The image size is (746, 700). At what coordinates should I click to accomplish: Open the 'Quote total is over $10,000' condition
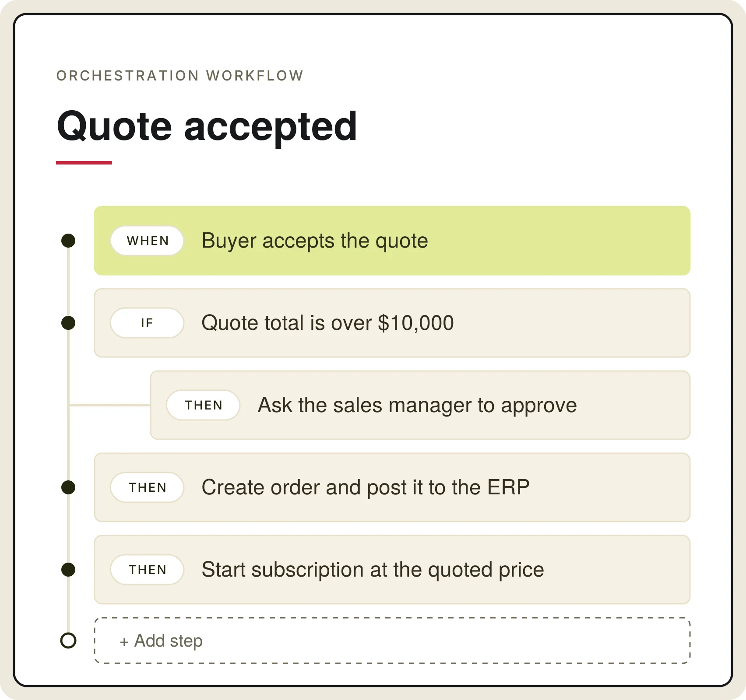392,323
